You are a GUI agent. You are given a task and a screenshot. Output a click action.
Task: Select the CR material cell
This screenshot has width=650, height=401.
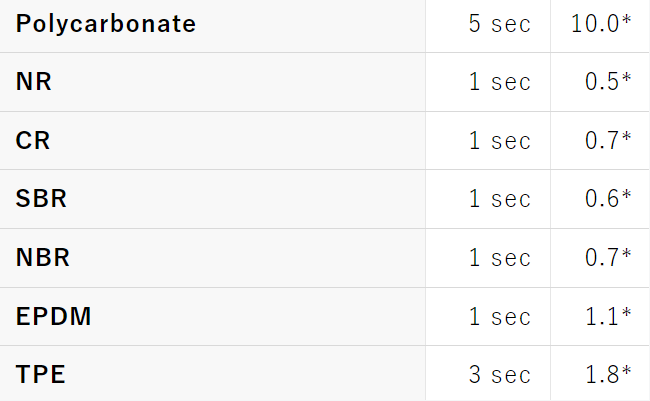coord(212,141)
